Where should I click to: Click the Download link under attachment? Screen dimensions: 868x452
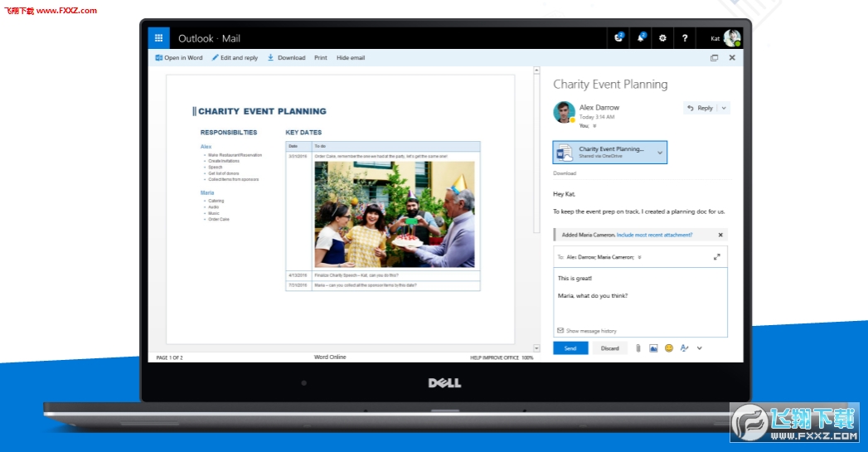point(565,173)
